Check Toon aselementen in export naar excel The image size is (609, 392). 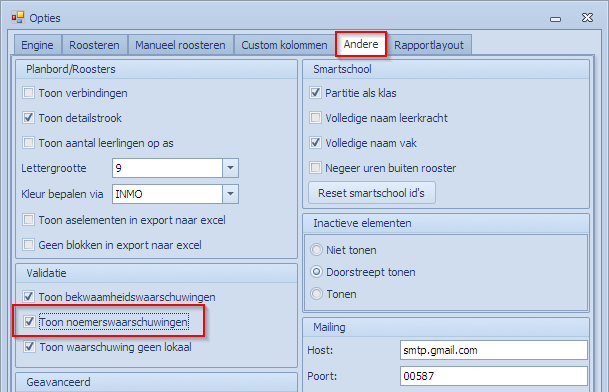click(x=28, y=220)
